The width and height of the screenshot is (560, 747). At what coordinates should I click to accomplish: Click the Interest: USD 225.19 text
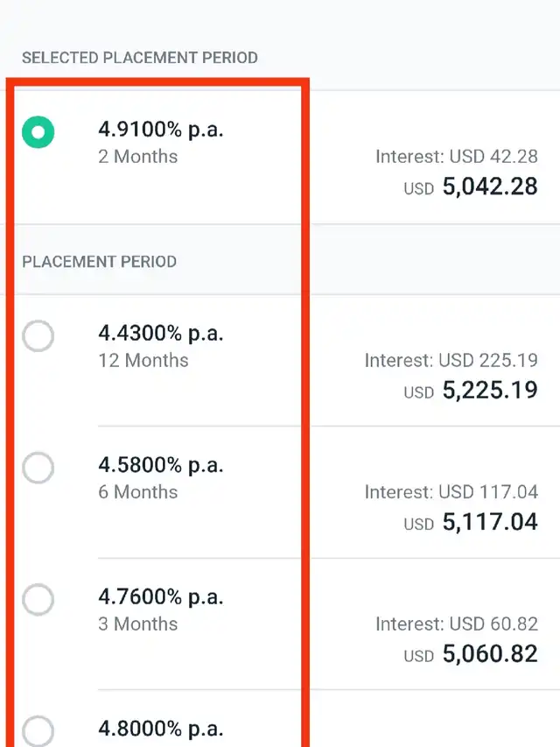(x=451, y=360)
